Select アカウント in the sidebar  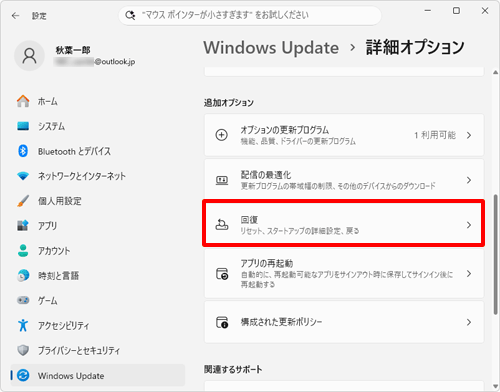tap(98, 250)
